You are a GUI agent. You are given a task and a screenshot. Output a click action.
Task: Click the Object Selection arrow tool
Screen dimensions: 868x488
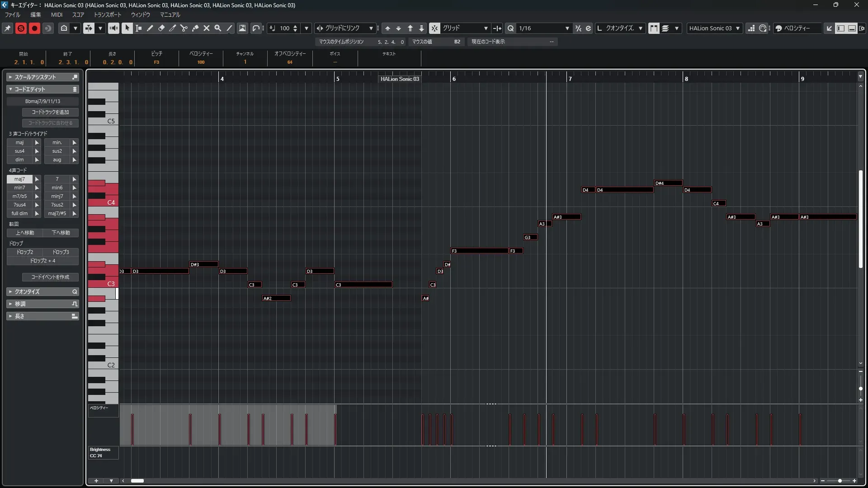pos(127,28)
